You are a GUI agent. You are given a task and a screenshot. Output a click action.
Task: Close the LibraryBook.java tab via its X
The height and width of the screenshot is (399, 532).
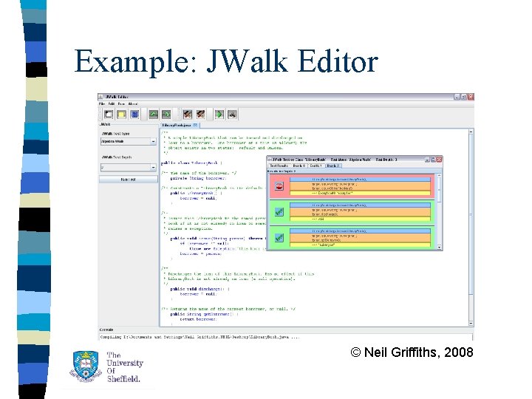[195, 125]
